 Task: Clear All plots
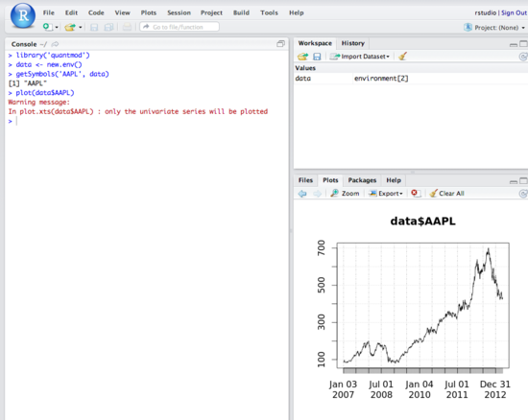click(x=446, y=194)
